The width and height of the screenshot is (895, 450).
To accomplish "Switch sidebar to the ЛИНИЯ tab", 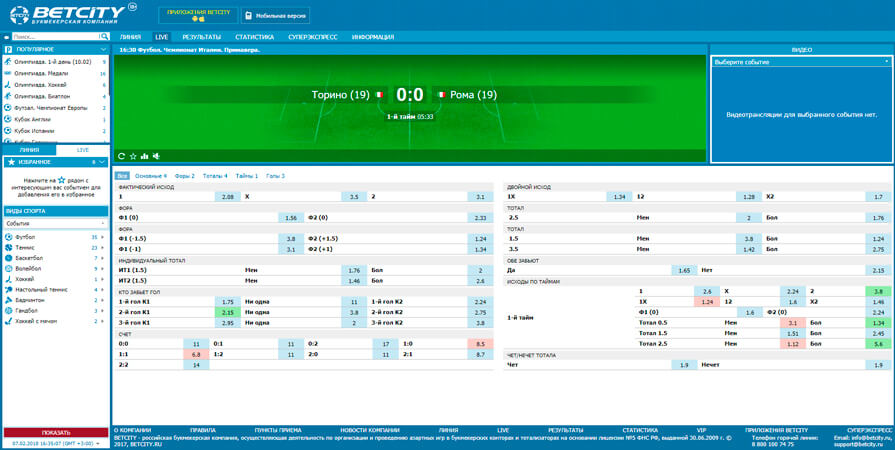I will tap(29, 150).
